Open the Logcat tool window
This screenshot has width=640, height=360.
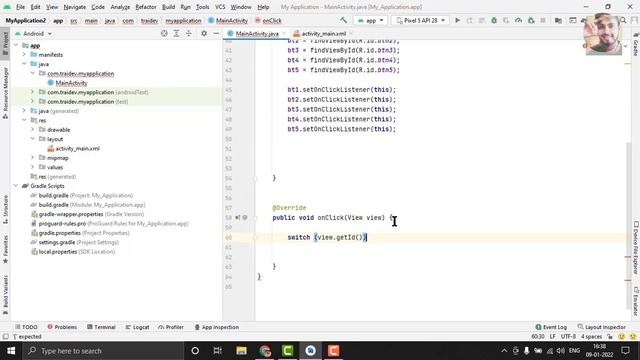(x=138, y=327)
